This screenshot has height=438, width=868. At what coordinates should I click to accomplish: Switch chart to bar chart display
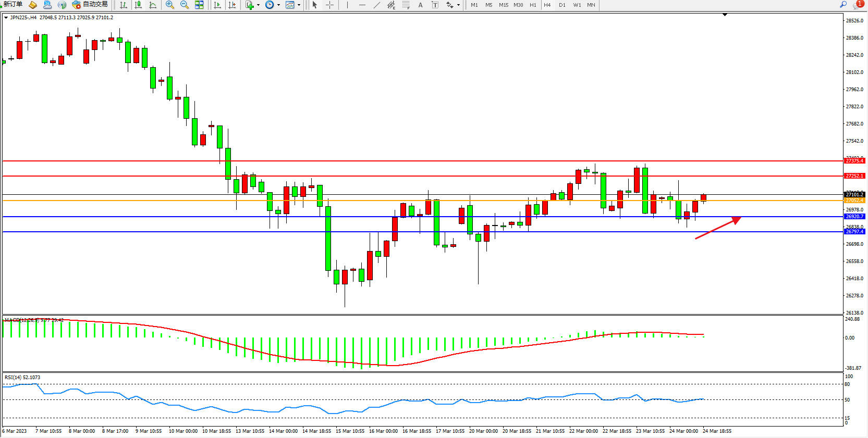coord(124,5)
